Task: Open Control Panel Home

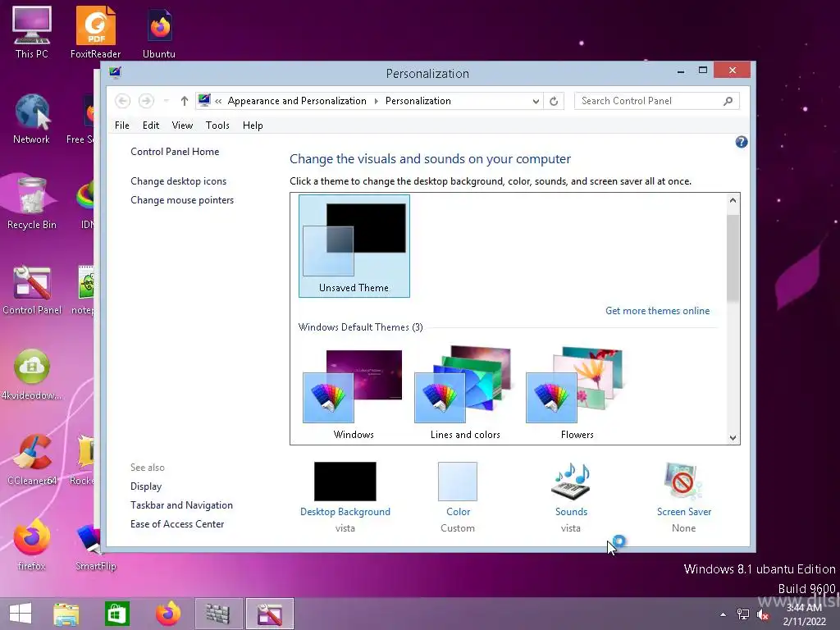Action: pos(175,152)
